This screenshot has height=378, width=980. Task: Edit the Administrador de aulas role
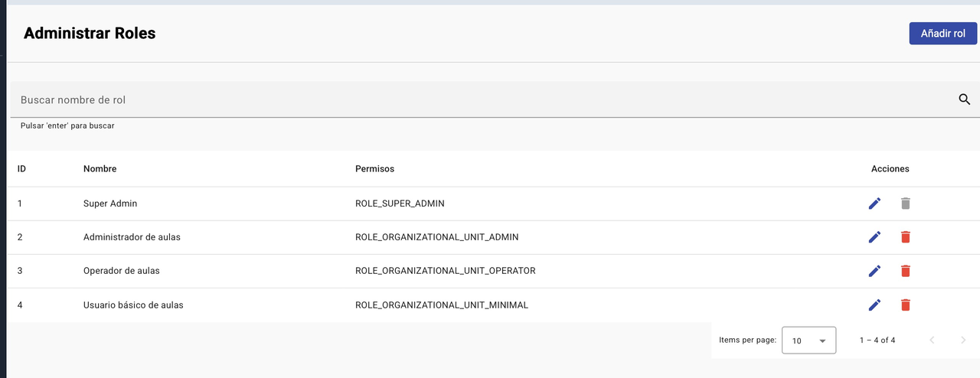tap(874, 237)
